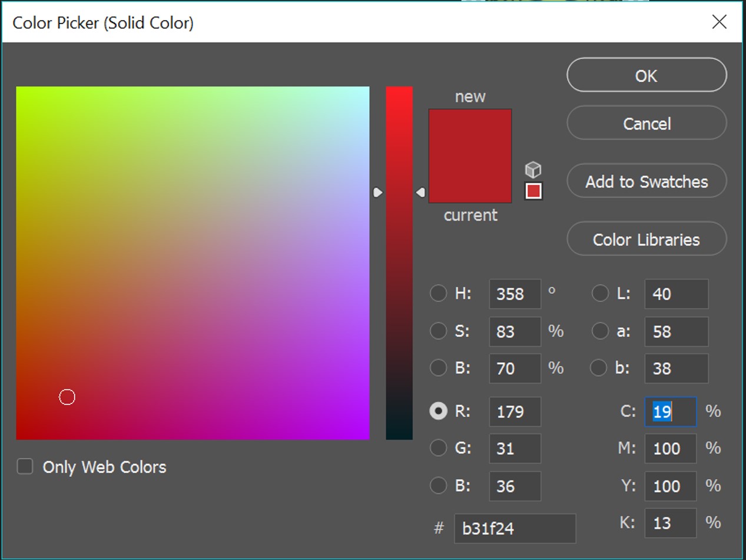Open Color Libraries
The image size is (746, 560).
(x=646, y=239)
